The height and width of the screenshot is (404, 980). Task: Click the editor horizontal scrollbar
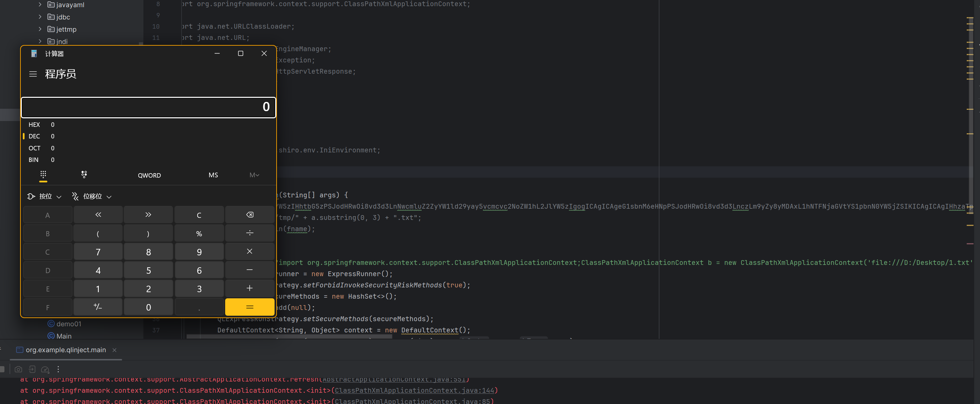(289, 337)
